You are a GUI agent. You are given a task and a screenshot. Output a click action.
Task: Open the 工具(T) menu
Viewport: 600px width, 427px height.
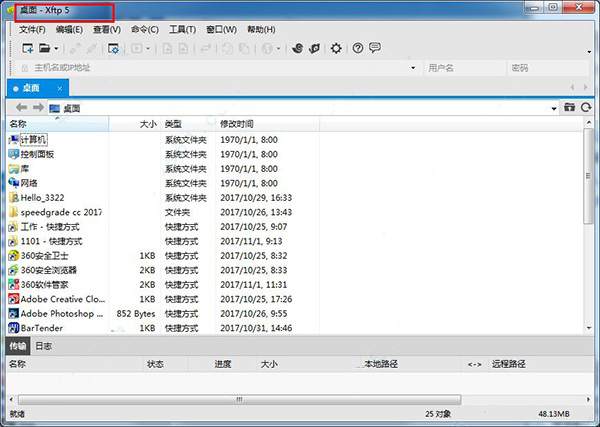(183, 29)
